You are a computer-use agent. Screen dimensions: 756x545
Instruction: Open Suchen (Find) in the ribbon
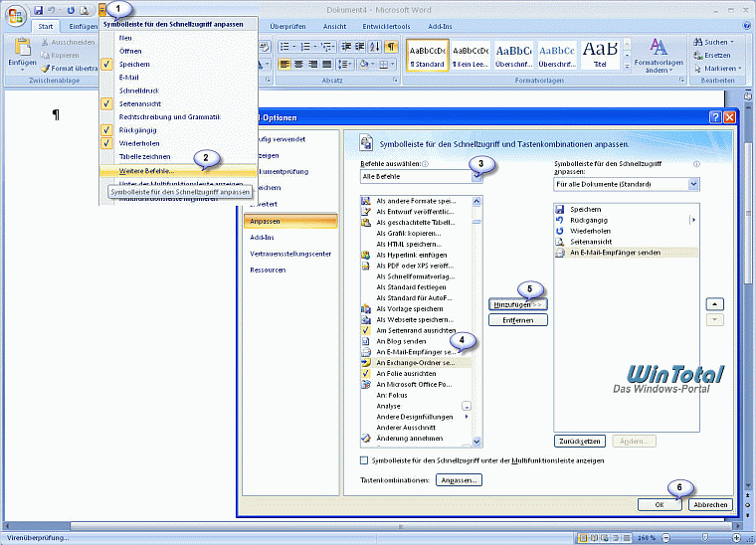tap(715, 42)
